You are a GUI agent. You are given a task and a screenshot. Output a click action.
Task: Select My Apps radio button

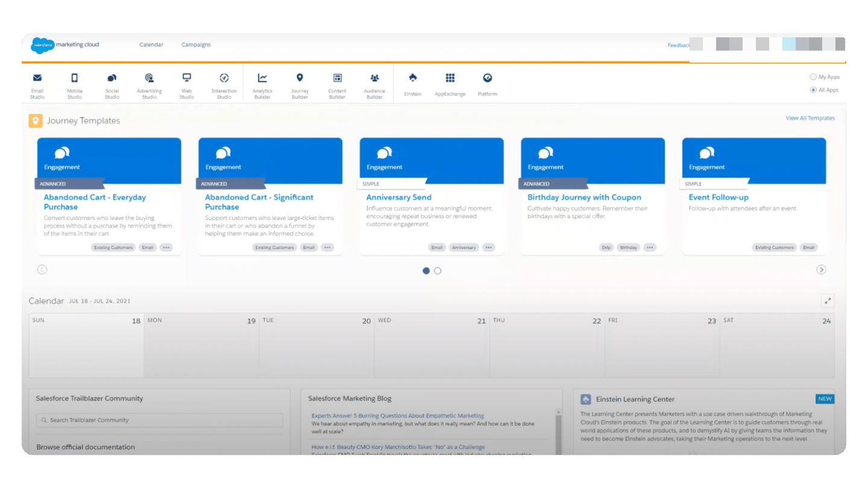(813, 77)
